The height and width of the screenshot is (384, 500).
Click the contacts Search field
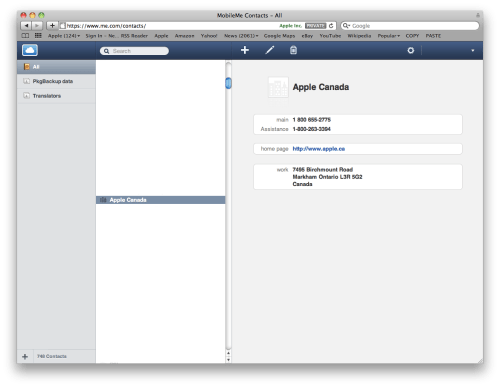(x=134, y=51)
